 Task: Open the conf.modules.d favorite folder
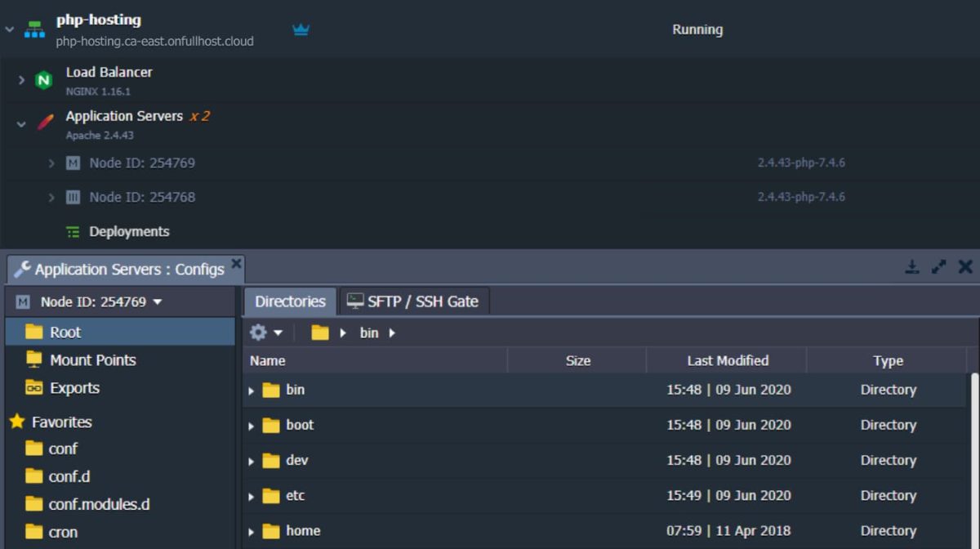tap(99, 504)
